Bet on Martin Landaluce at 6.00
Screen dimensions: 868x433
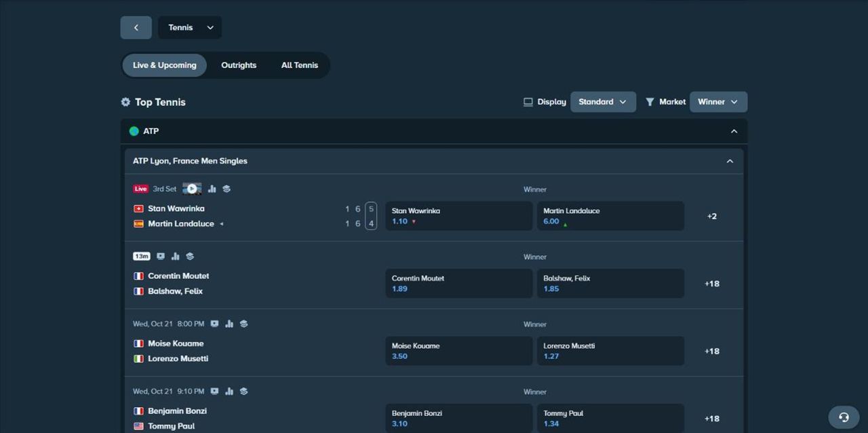pyautogui.click(x=610, y=216)
